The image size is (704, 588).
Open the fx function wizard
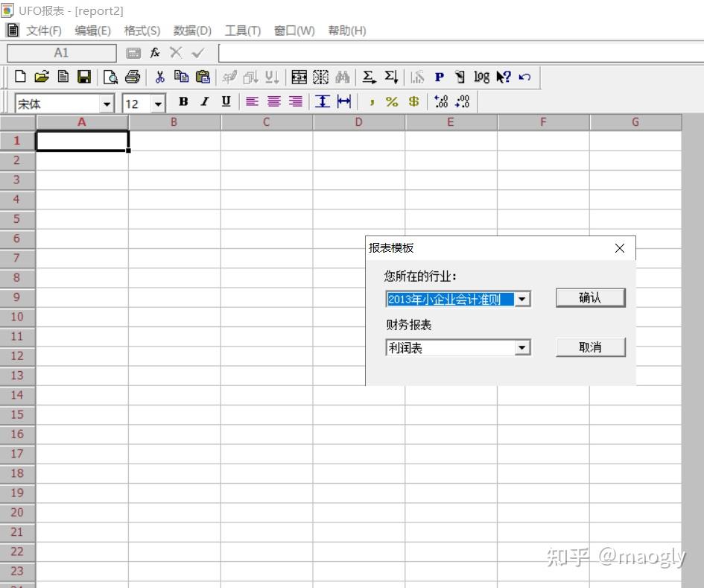[155, 53]
